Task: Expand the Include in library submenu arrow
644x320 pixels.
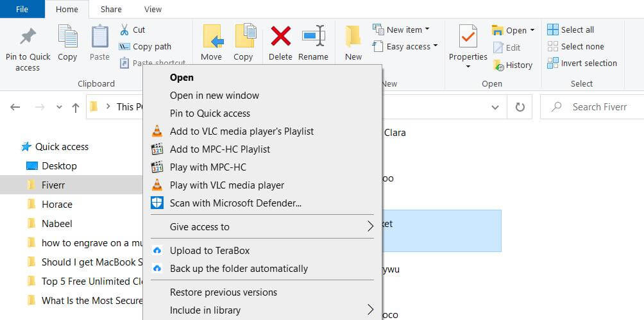Action: pyautogui.click(x=370, y=310)
